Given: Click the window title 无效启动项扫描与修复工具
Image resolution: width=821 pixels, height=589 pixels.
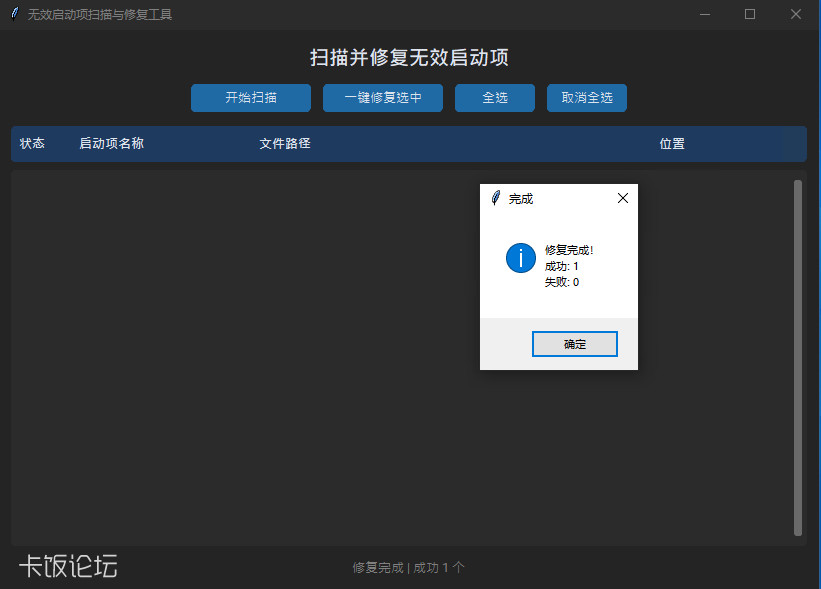Looking at the screenshot, I should click(99, 15).
